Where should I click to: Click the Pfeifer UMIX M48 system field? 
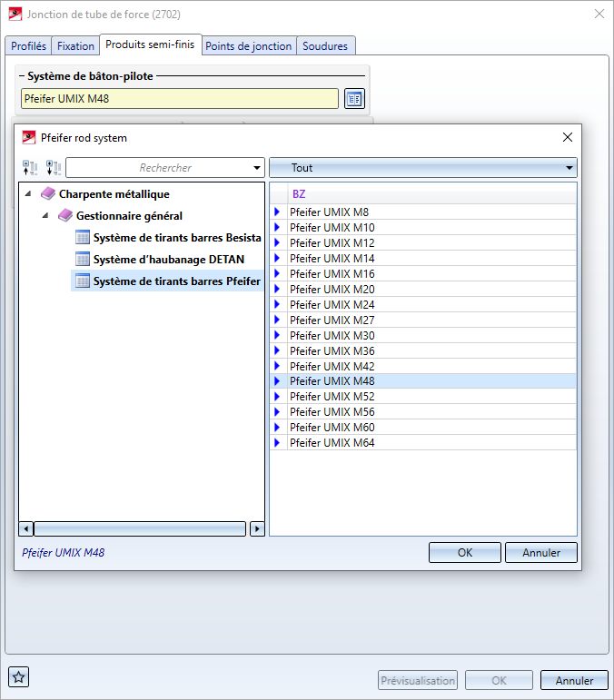pos(180,99)
